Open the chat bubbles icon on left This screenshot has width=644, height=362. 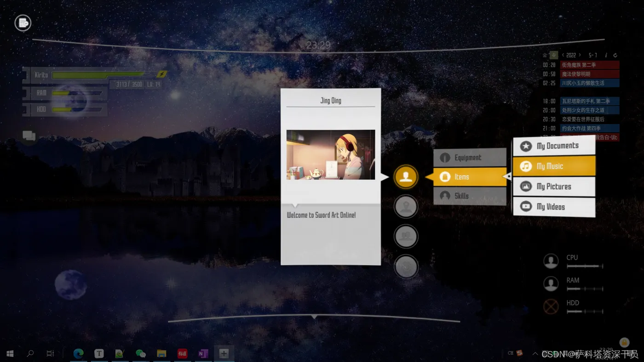click(x=29, y=136)
